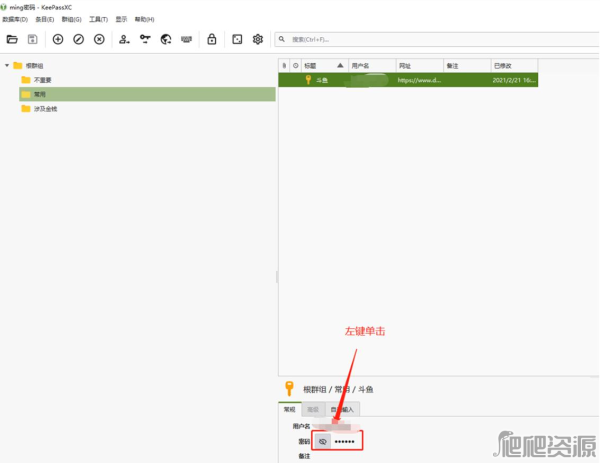Click the Edit Entry pencil icon

tap(78, 39)
